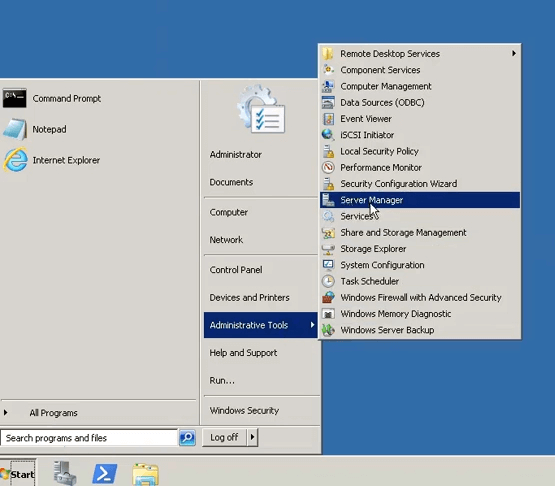The height and width of the screenshot is (486, 555).
Task: Expand the Remote Desktop Services submenu arrow
Action: (x=514, y=53)
